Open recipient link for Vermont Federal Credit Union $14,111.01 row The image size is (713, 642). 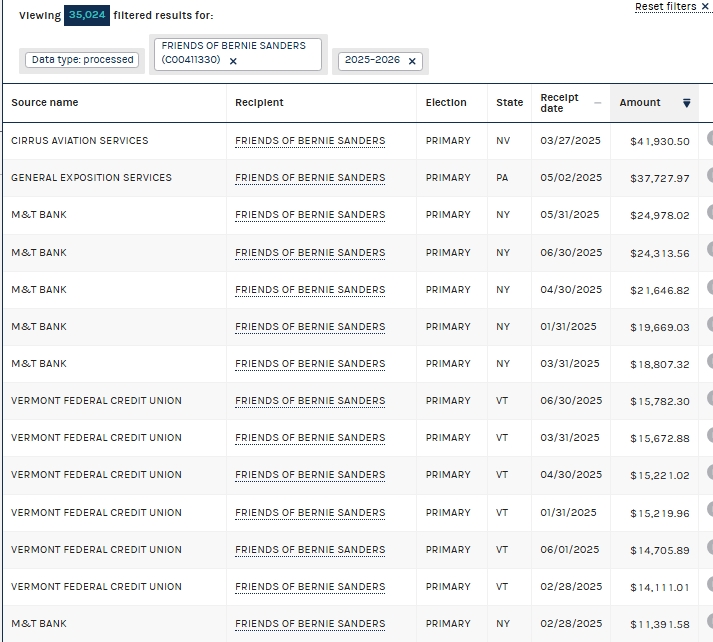(x=310, y=587)
